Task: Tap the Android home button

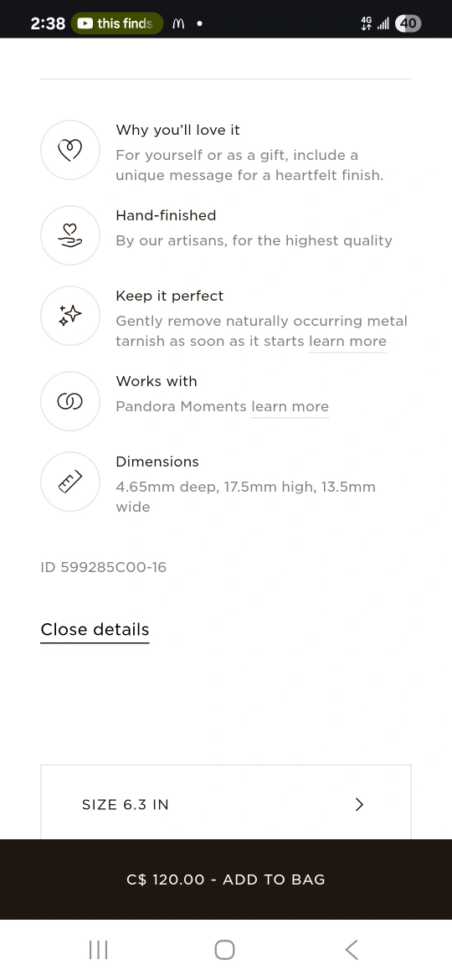Action: pos(225,950)
